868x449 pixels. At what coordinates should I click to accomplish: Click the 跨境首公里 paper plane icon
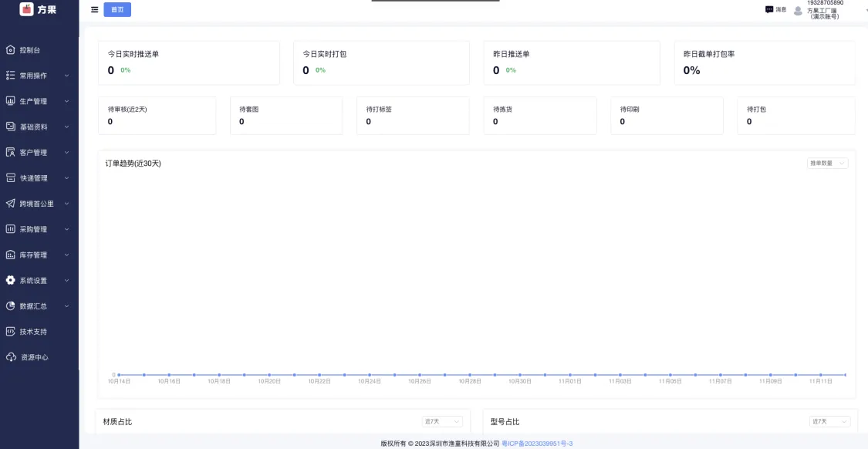[x=10, y=203]
